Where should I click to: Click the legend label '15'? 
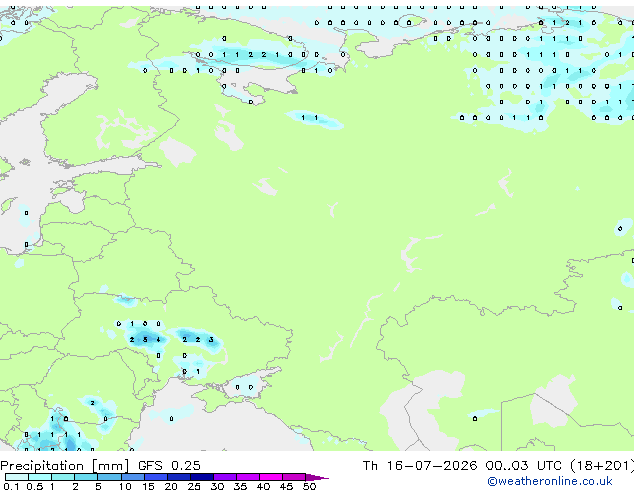click(x=148, y=486)
